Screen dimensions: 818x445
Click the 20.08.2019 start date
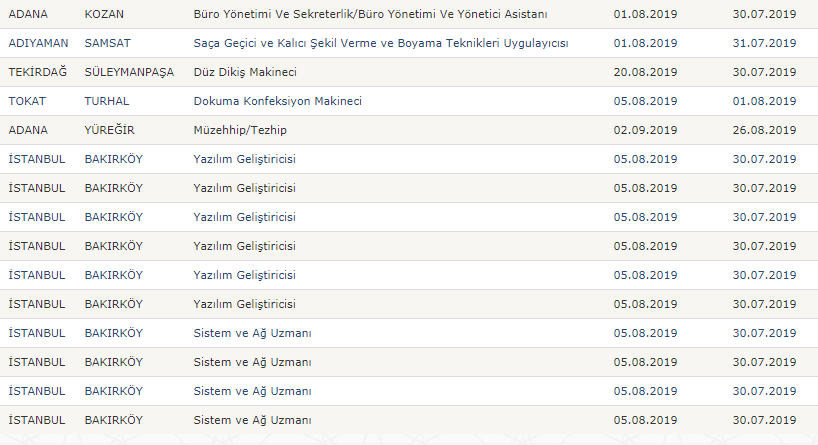pyautogui.click(x=644, y=72)
